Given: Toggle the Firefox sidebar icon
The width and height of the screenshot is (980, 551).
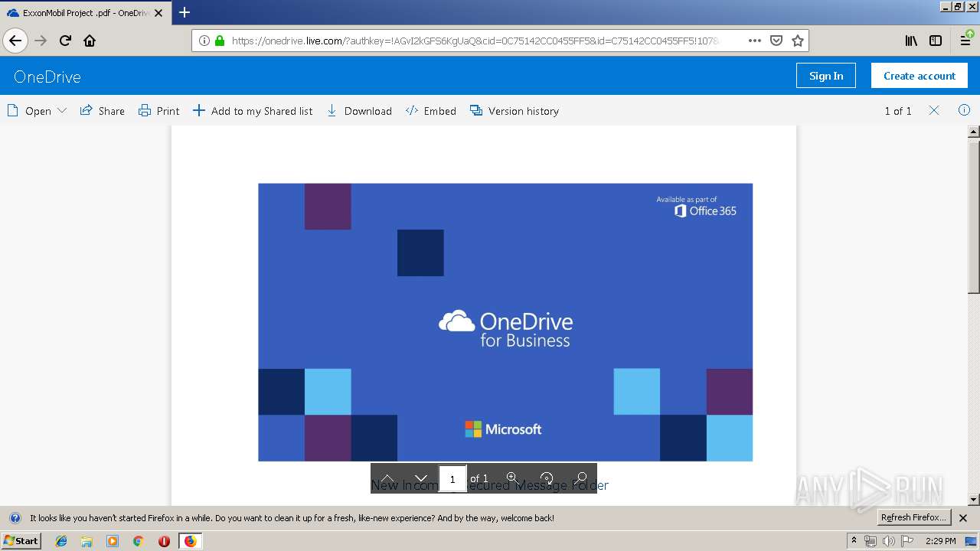Looking at the screenshot, I should click(936, 41).
